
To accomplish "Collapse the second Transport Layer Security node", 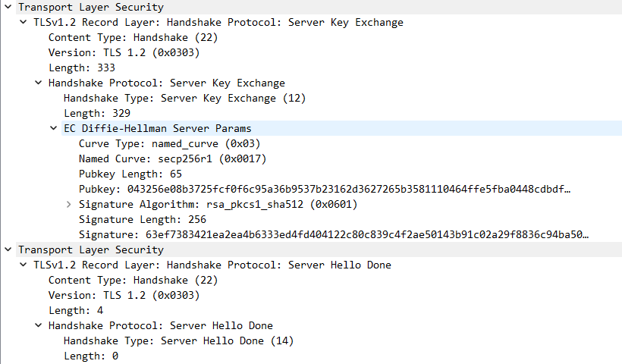I will (x=8, y=249).
